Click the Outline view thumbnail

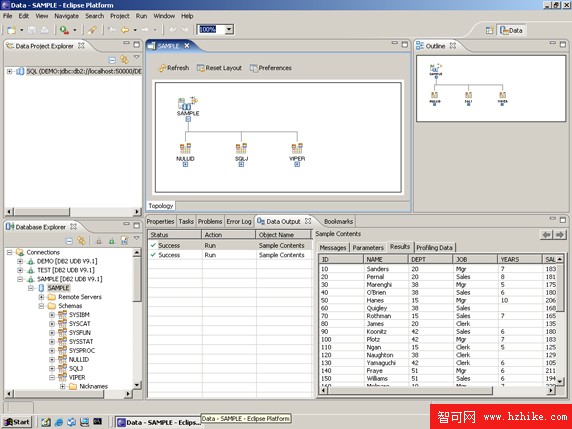pyautogui.click(x=491, y=89)
